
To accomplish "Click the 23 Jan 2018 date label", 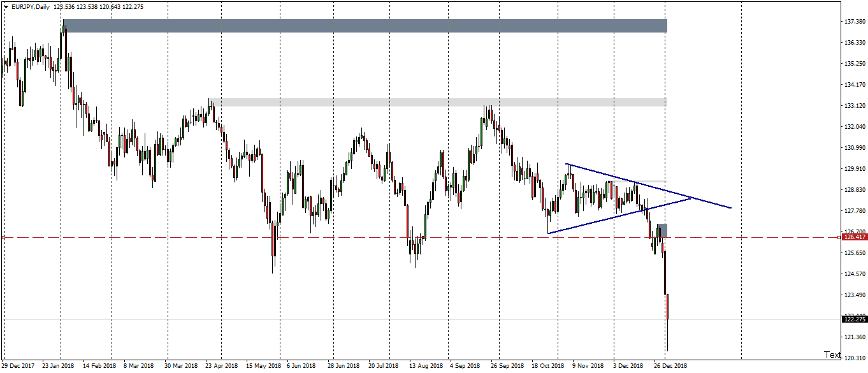I will (59, 366).
